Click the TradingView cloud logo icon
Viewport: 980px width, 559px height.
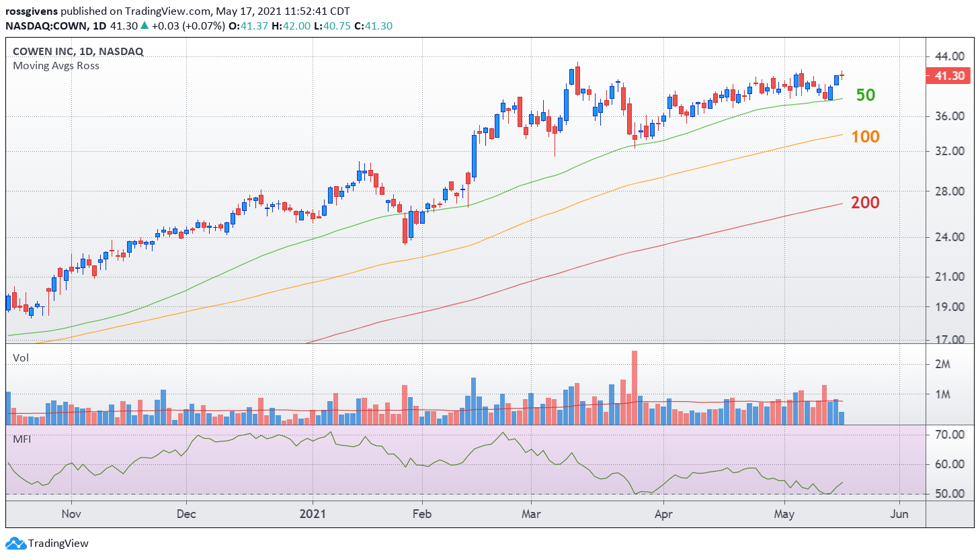(15, 543)
